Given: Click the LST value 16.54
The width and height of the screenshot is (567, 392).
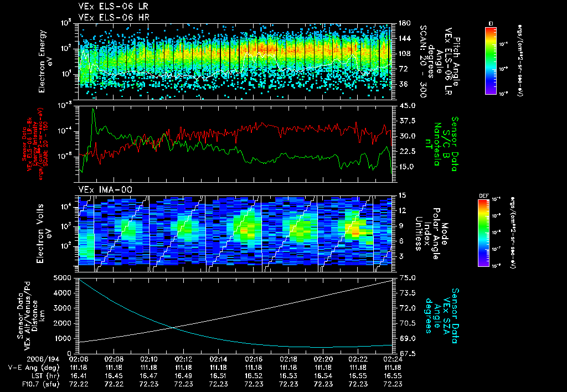Looking at the screenshot, I should (x=323, y=376).
